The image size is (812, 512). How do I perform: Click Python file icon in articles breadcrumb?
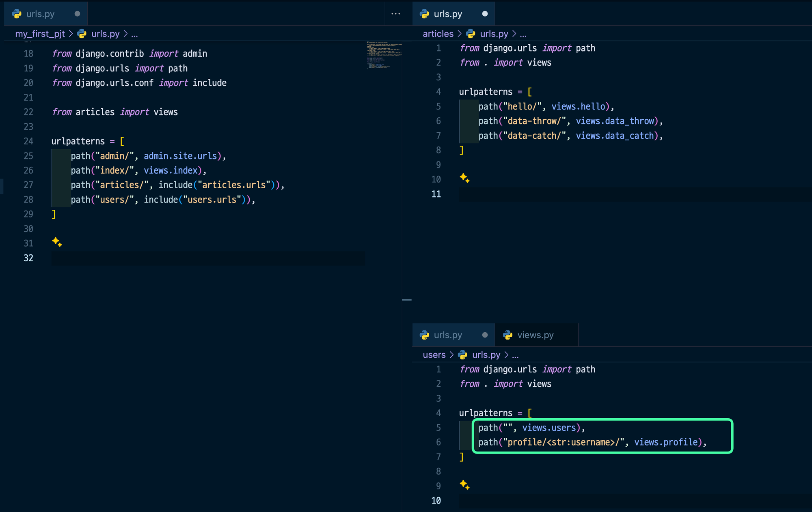point(471,34)
